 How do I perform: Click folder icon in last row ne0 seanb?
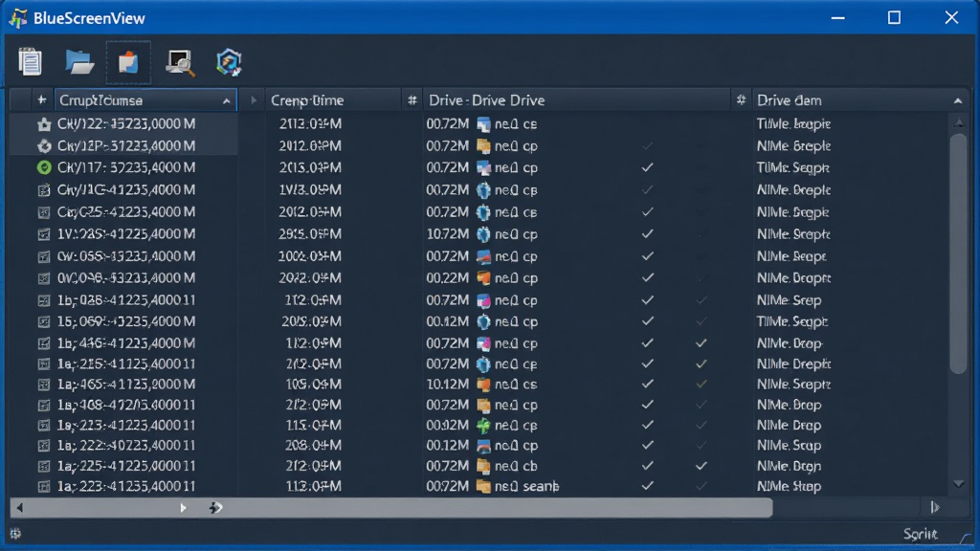pyautogui.click(x=483, y=486)
